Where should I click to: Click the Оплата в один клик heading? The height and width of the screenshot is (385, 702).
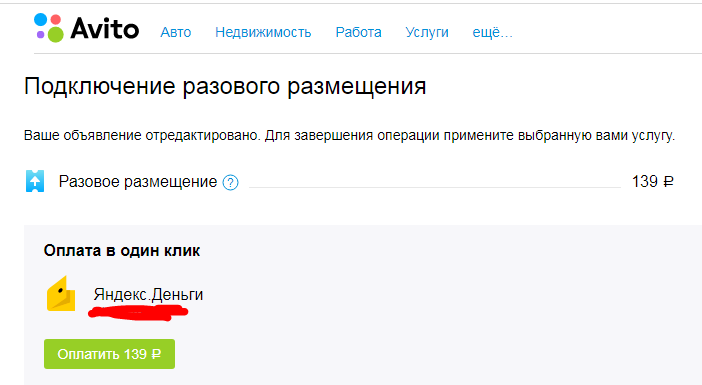pyautogui.click(x=122, y=251)
